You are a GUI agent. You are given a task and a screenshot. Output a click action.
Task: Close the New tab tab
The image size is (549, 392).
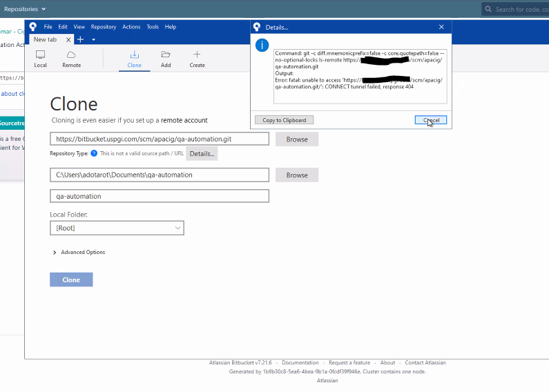tap(68, 40)
